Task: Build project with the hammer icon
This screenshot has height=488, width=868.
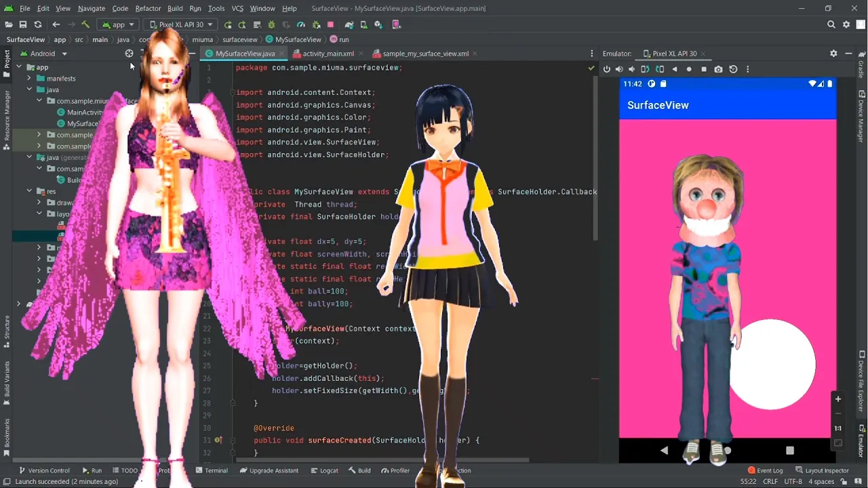Action: click(85, 24)
